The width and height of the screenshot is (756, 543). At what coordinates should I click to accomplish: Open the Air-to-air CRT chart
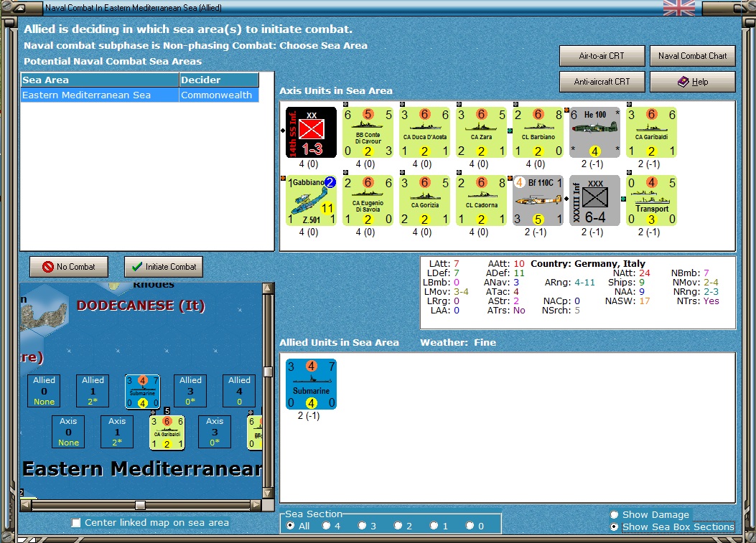tap(602, 56)
